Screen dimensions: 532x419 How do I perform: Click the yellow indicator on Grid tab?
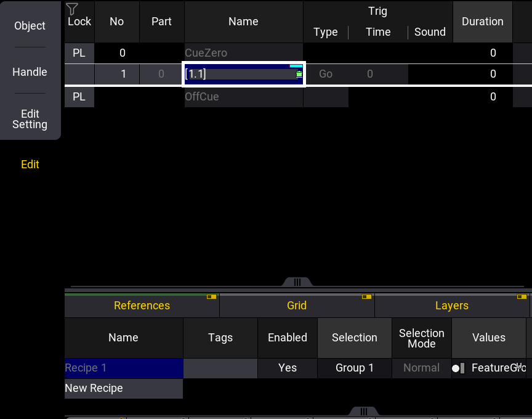[x=366, y=297]
